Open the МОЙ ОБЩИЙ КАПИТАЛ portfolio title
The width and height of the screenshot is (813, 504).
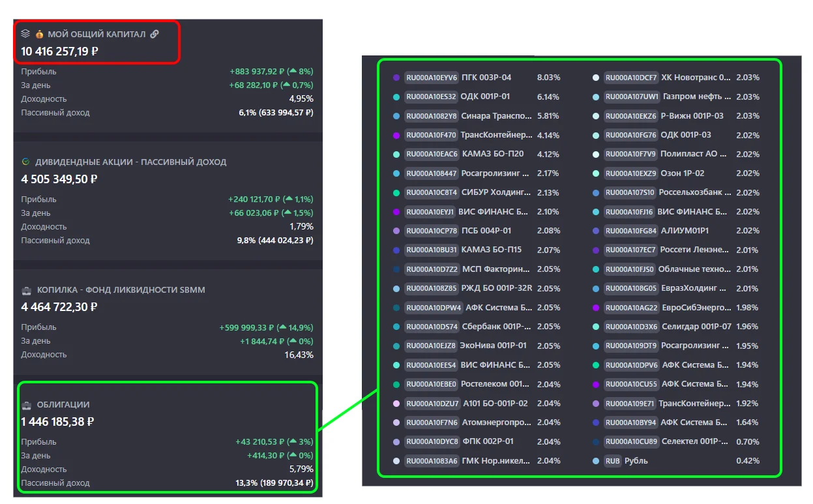pos(96,34)
